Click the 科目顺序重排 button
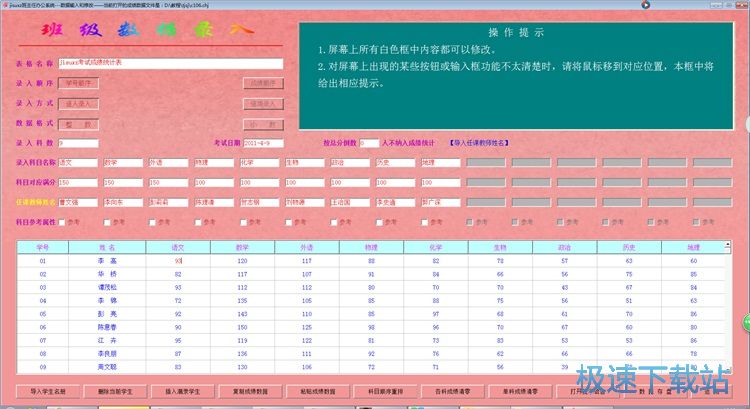750x409 pixels. 382,391
